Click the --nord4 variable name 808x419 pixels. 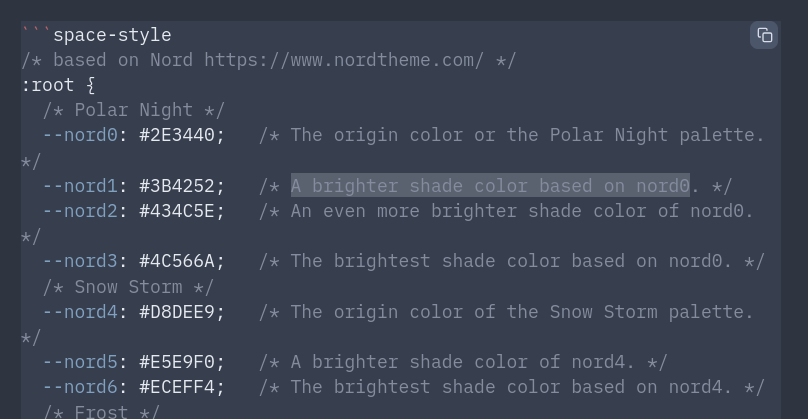80,312
